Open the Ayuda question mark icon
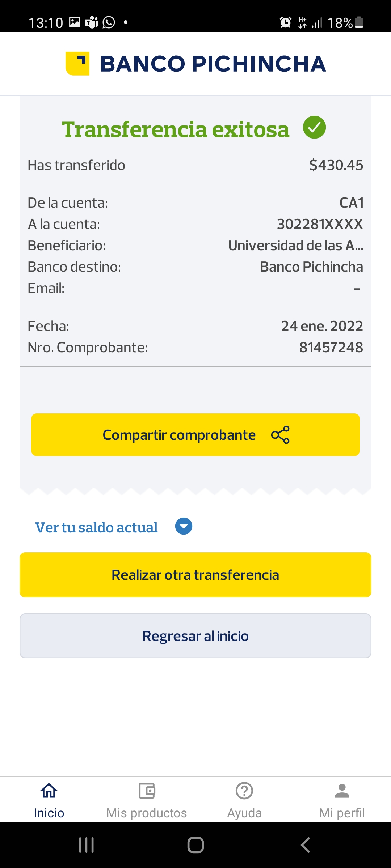Screen dimensions: 391x868 click(244, 791)
